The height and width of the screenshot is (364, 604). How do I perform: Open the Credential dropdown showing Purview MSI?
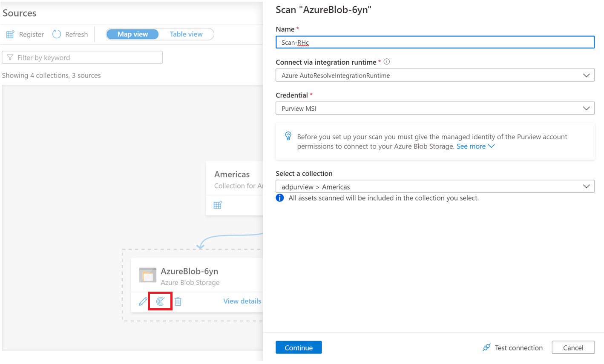point(435,108)
